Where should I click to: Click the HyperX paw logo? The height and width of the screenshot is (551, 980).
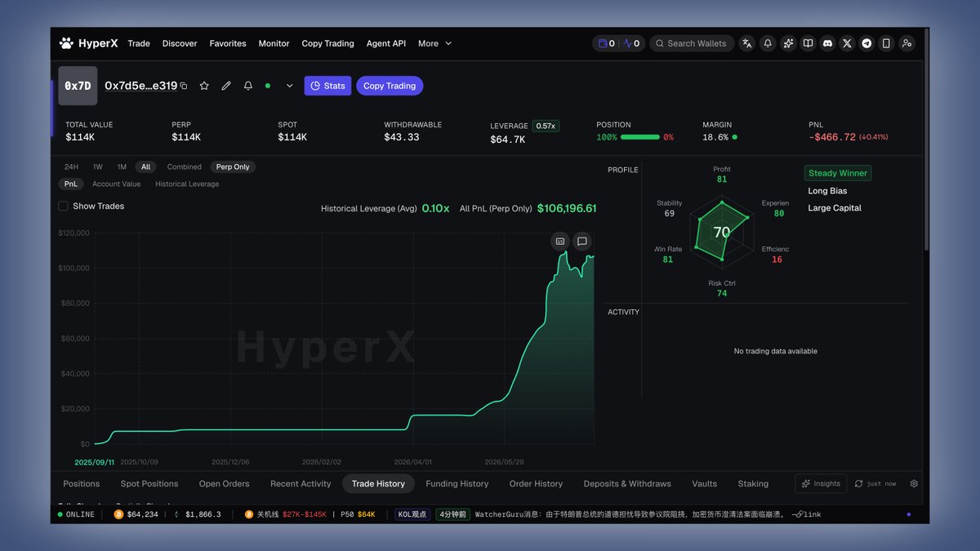coord(66,43)
